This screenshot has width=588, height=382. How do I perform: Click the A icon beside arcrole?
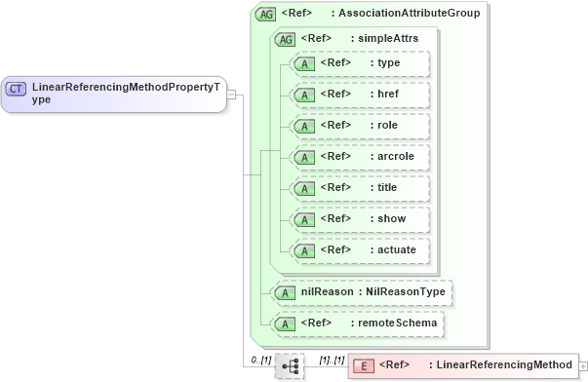[x=304, y=158]
